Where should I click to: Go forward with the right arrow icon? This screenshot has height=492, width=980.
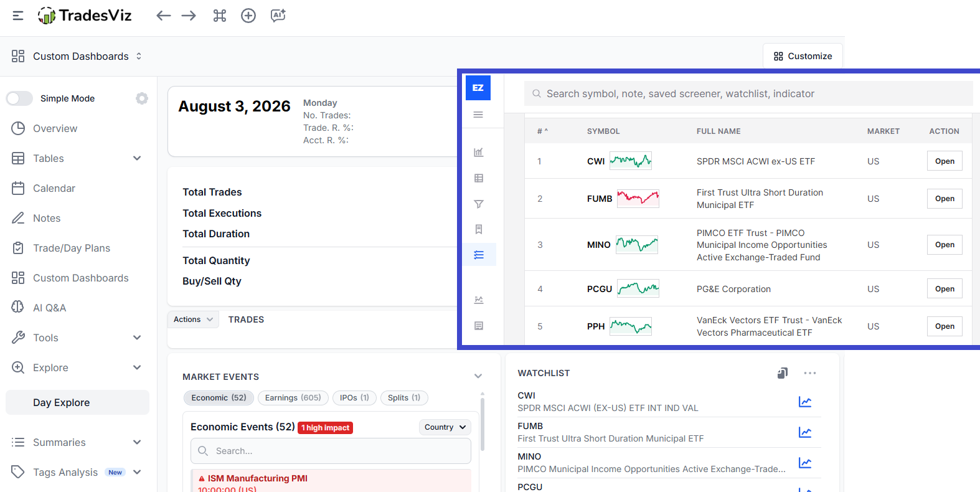[x=189, y=16]
